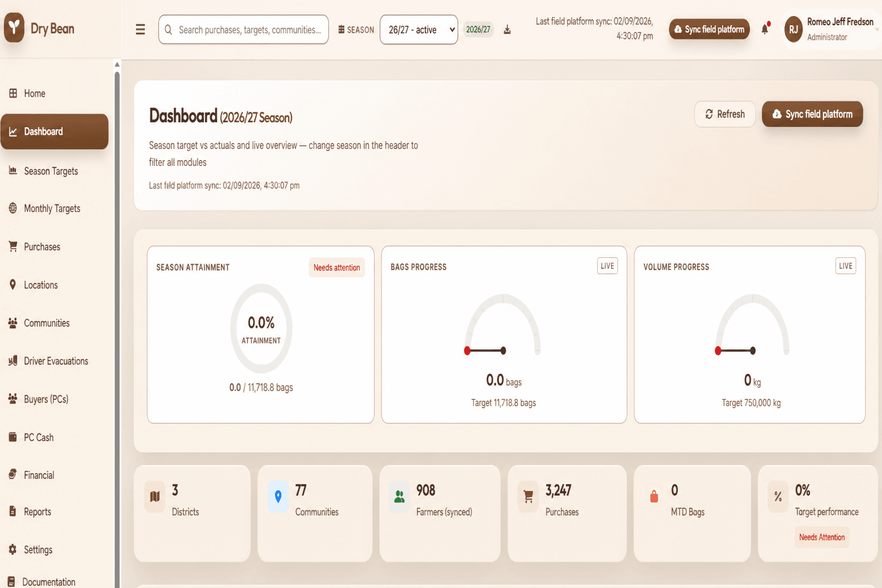
Task: Click the Refresh button
Action: (725, 114)
